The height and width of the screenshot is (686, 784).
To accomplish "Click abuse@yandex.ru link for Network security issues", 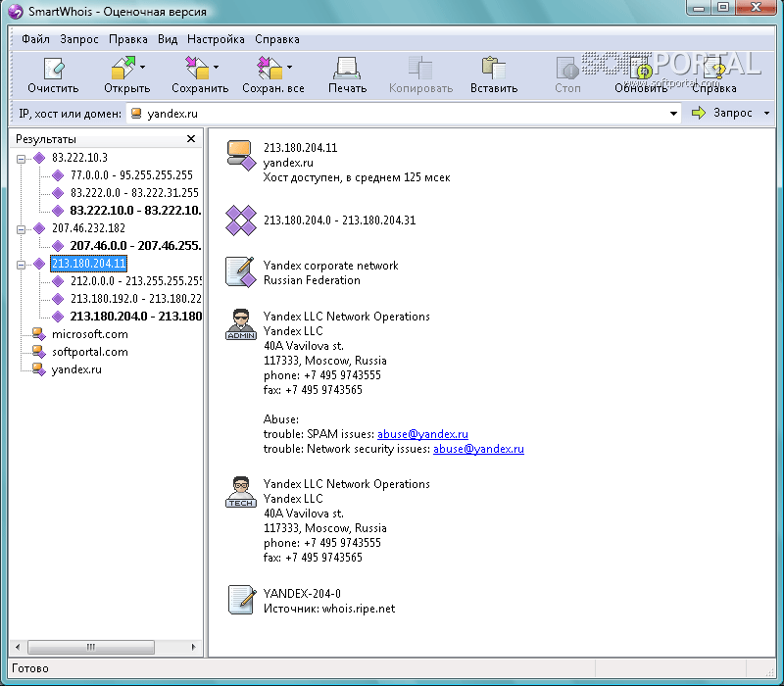I will pos(478,449).
